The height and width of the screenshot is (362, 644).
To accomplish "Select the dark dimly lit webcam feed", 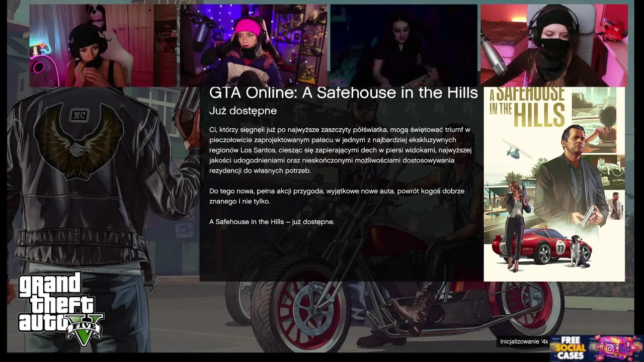I will coord(404,46).
